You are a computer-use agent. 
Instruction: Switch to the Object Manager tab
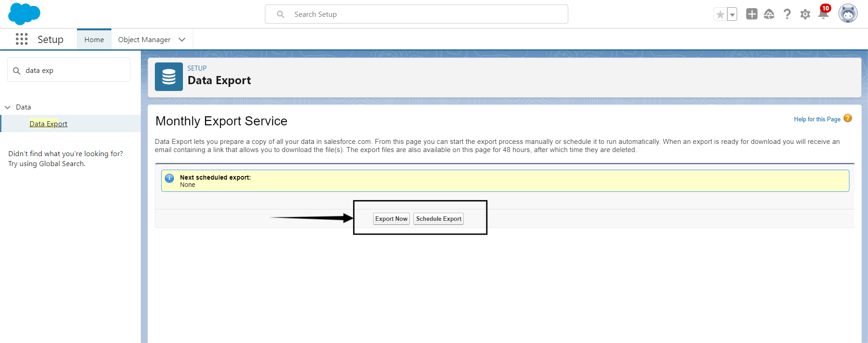click(x=144, y=40)
